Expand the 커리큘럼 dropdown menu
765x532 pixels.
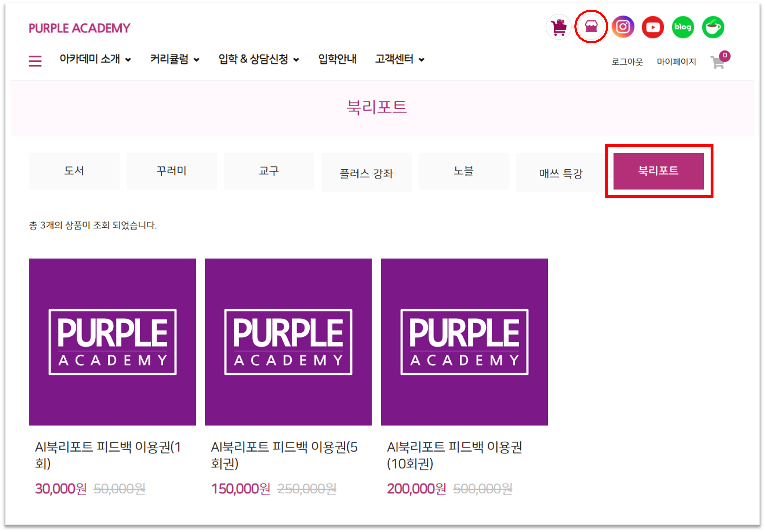coord(175,59)
